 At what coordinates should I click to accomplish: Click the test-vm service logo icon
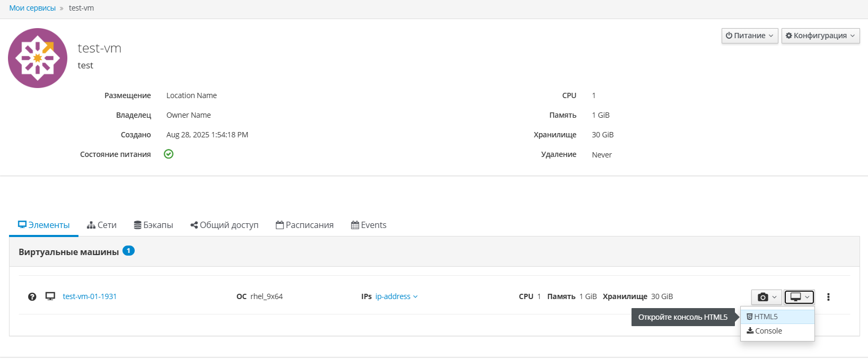38,58
